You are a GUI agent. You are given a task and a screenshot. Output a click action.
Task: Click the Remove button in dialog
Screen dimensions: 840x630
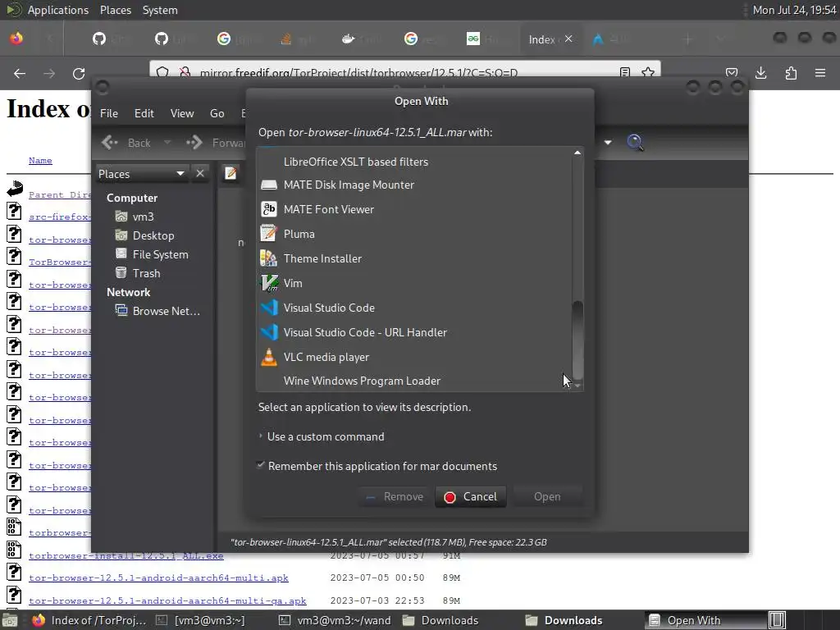[395, 496]
